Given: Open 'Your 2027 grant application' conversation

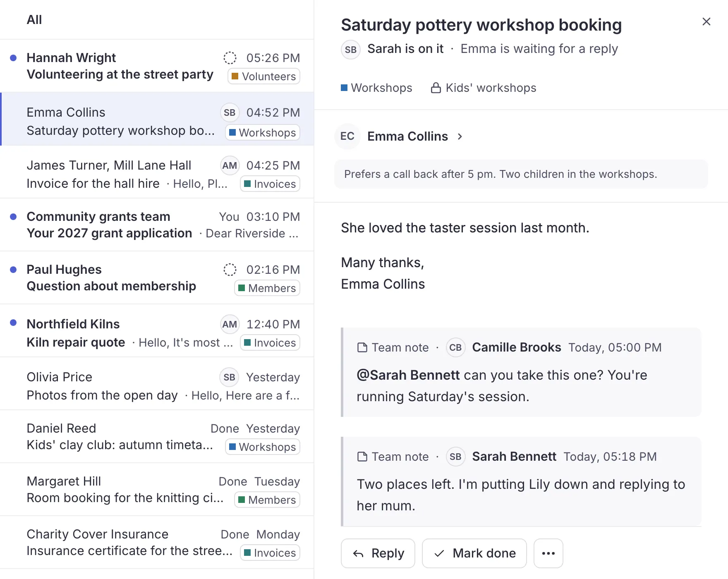Looking at the screenshot, I should click(x=157, y=225).
